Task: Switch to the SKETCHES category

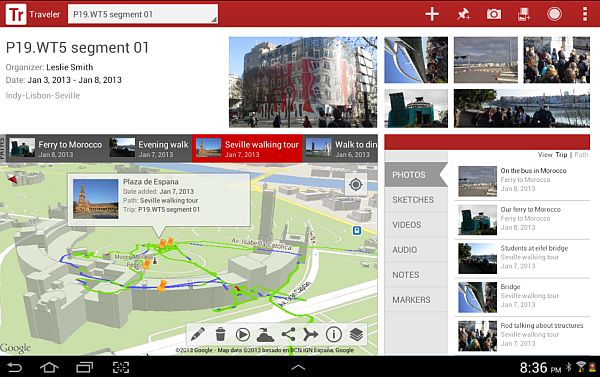Action: click(416, 200)
